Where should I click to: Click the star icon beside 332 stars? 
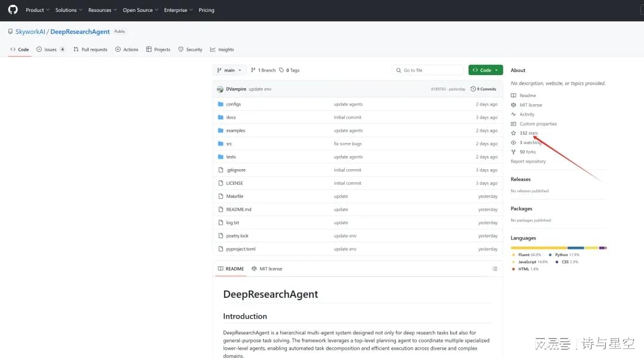(513, 133)
